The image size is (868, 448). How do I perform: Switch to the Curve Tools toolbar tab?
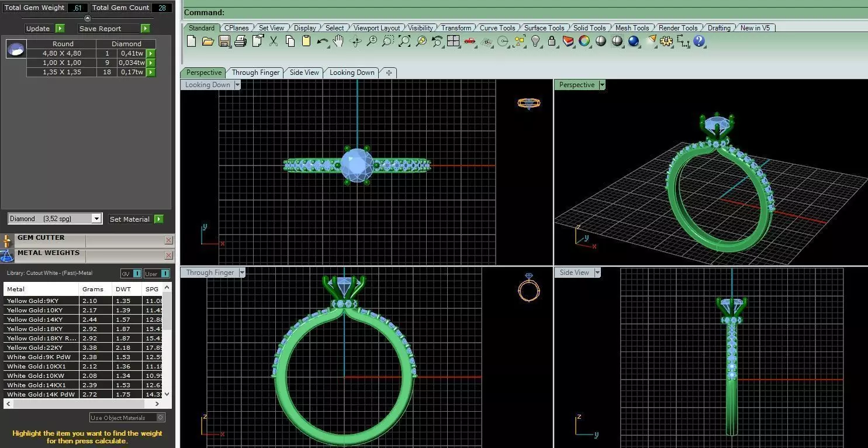click(x=497, y=27)
